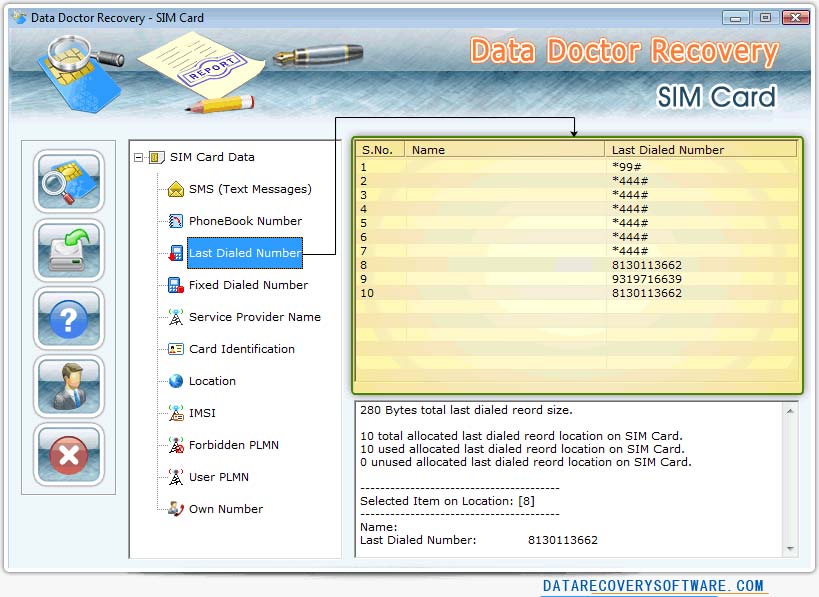
Task: Click the details text showing 280 Bytes
Action: (x=466, y=410)
